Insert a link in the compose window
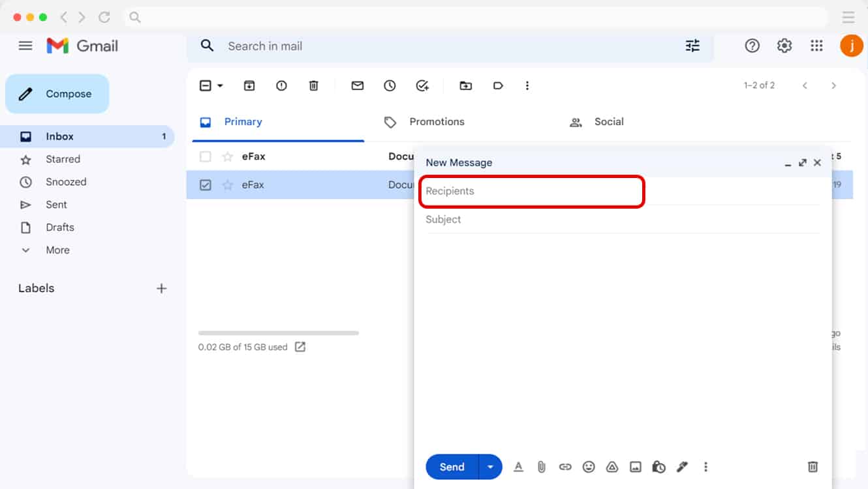The image size is (868, 489). 565,467
